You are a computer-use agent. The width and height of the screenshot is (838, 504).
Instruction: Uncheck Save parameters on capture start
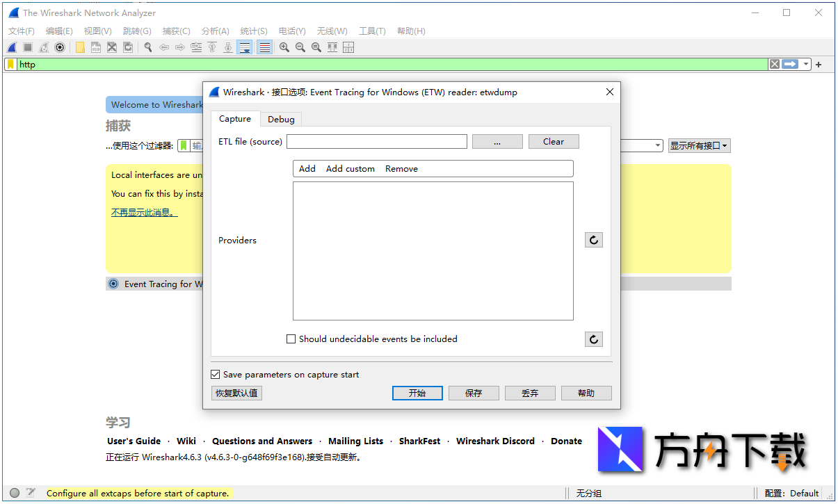click(x=216, y=375)
